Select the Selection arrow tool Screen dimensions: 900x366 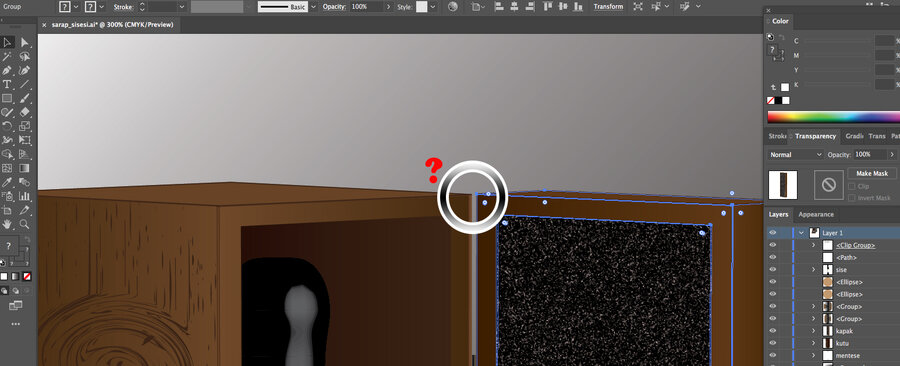click(x=7, y=42)
